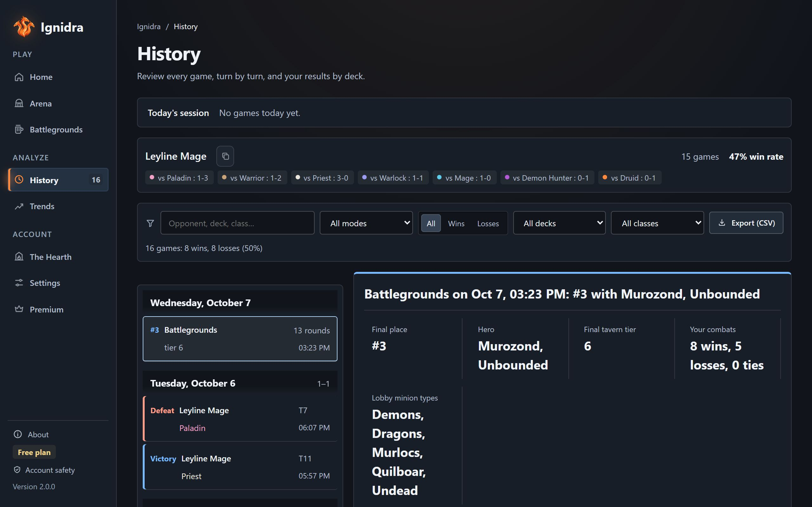This screenshot has width=812, height=507.
Task: Open Home via its house icon
Action: tap(19, 77)
